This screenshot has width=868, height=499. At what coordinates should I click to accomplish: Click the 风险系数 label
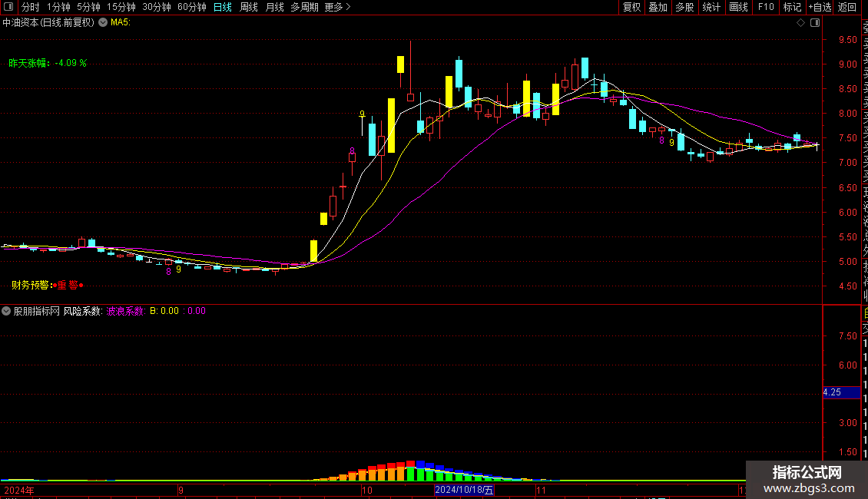(82, 311)
